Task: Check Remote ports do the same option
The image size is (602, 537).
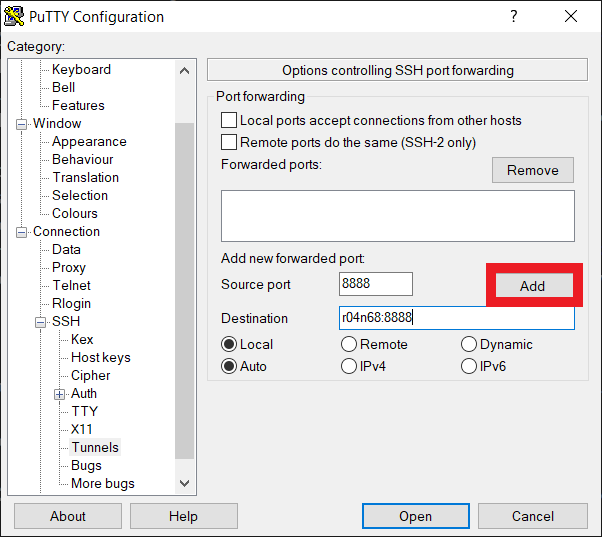Action: (x=229, y=143)
